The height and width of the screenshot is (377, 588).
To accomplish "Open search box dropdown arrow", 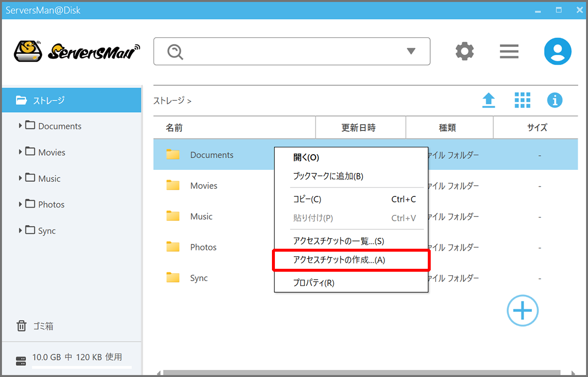I will coord(411,51).
